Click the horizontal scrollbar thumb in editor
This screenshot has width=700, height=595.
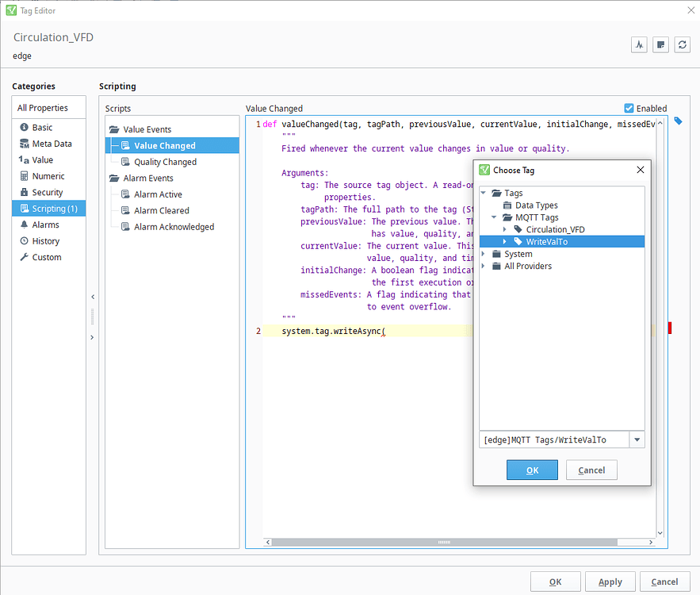coord(444,543)
